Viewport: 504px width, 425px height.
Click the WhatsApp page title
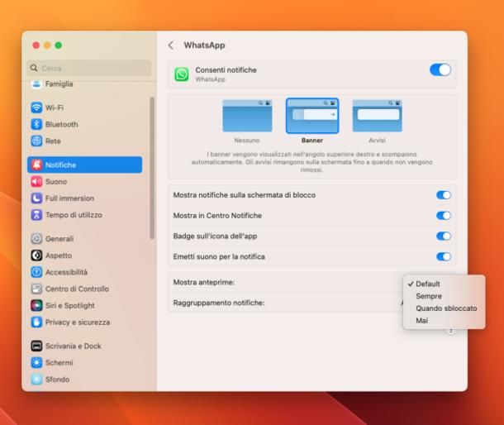click(x=204, y=45)
